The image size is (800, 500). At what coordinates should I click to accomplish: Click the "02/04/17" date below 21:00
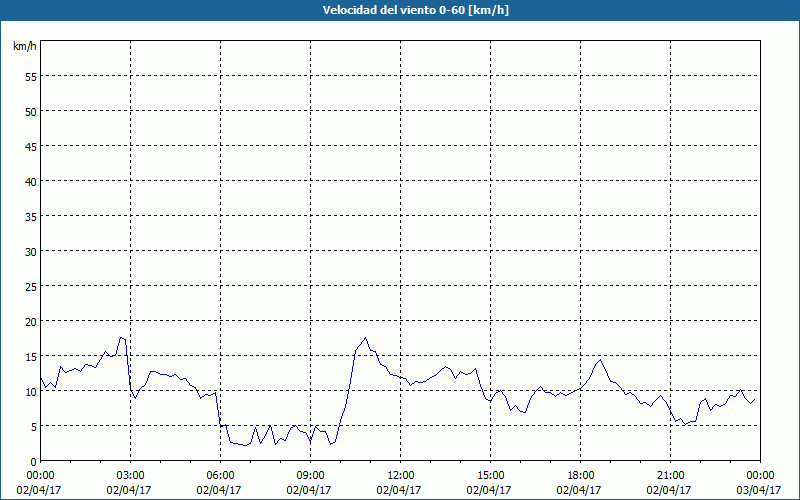669,490
